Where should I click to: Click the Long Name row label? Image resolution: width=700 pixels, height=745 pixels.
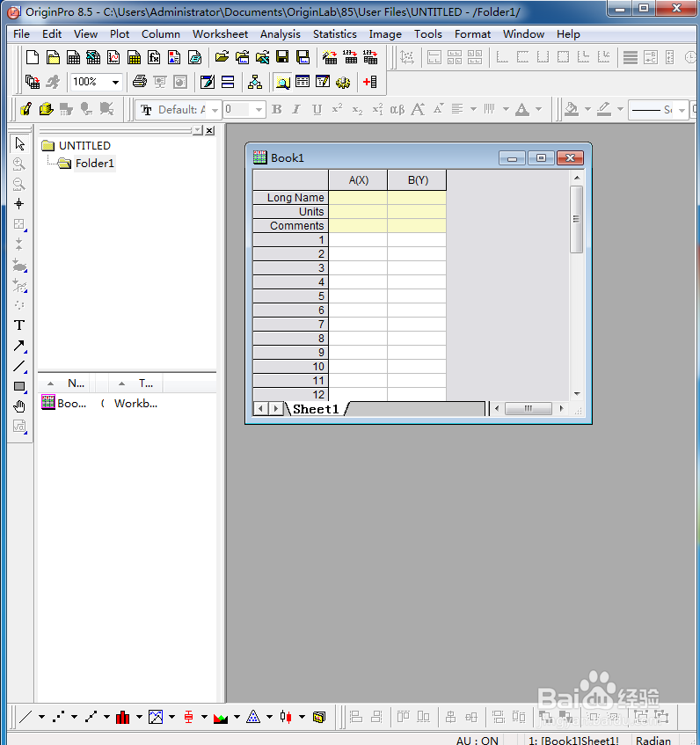pyautogui.click(x=290, y=198)
